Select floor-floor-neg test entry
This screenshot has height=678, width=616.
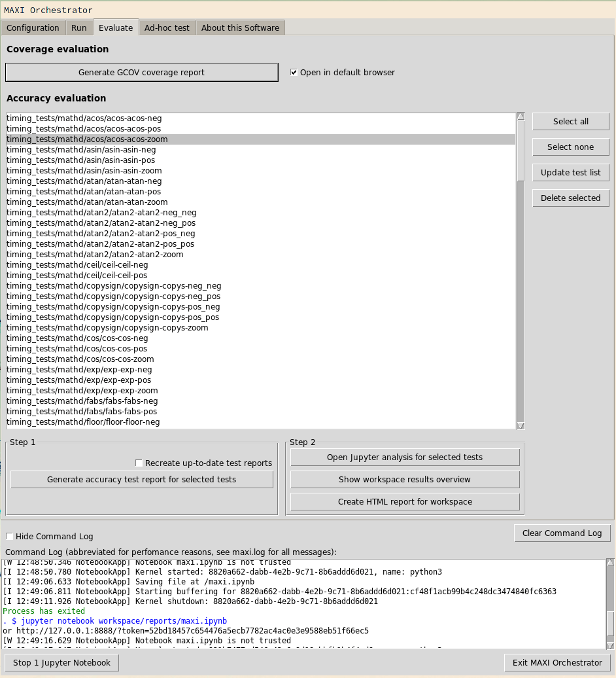261,422
